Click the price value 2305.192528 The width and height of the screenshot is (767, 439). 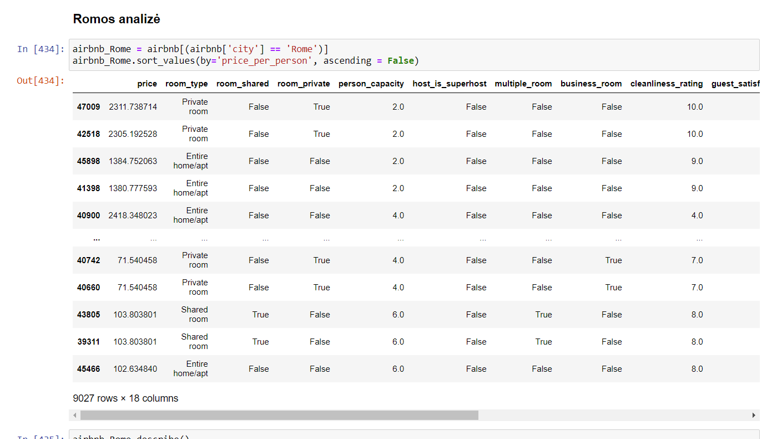(133, 134)
